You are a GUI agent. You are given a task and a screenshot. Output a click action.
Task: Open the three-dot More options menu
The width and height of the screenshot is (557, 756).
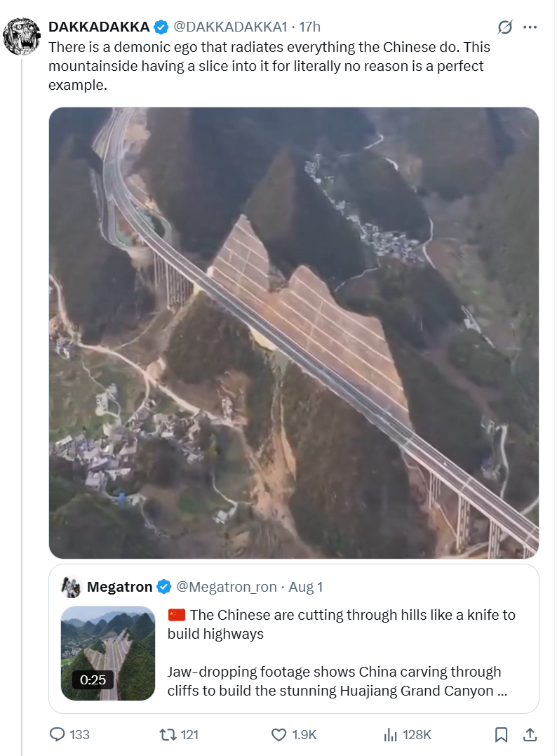(x=530, y=27)
